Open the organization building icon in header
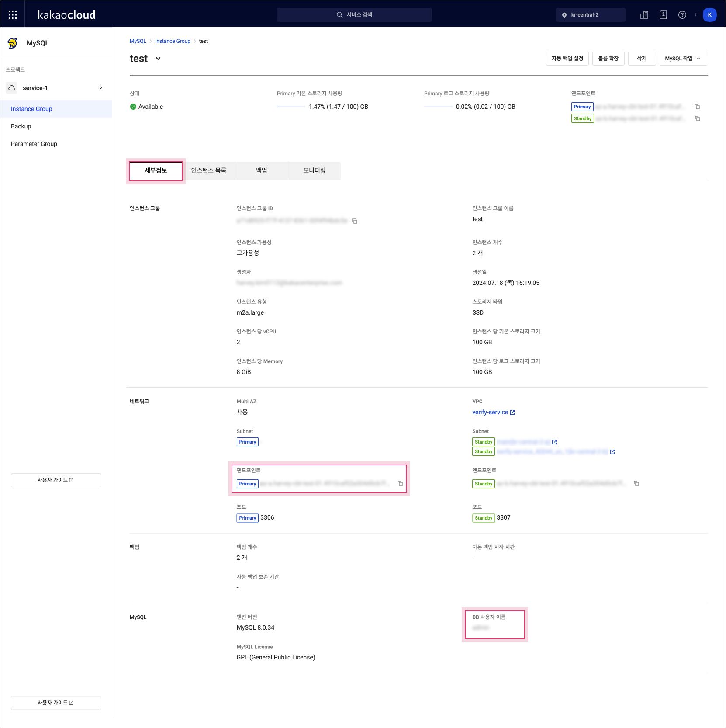Image resolution: width=726 pixels, height=728 pixels. point(644,15)
